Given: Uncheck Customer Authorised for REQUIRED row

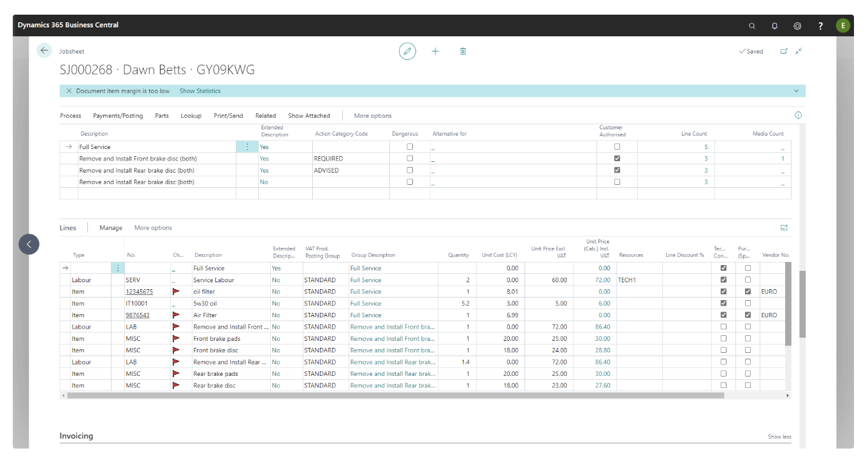Looking at the screenshot, I should (617, 159).
